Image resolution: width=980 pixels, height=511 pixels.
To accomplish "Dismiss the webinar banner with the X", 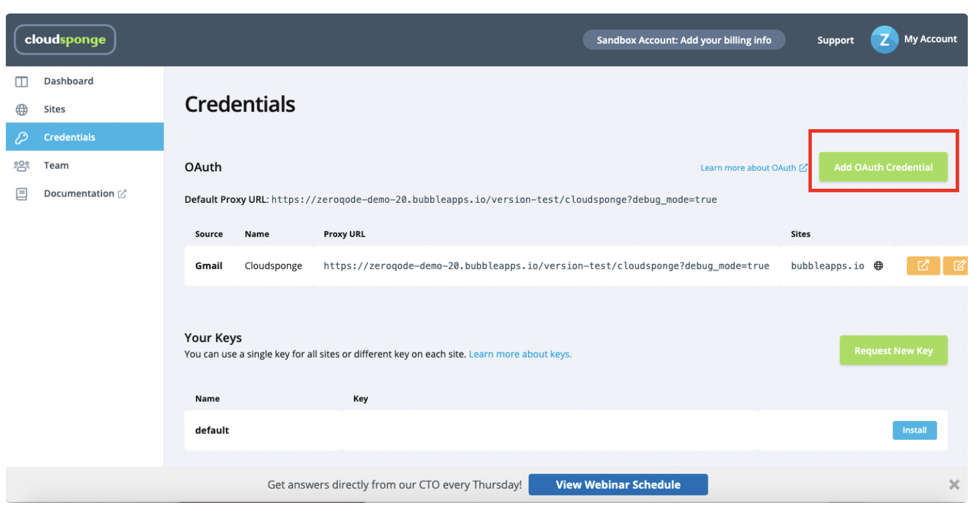I will coord(954,485).
